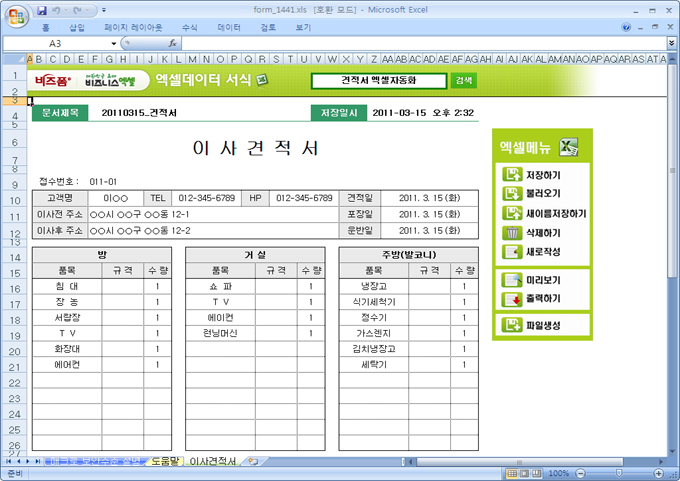The image size is (680, 481).
Task: Click the 식기세척기 item cell
Action: (x=374, y=302)
